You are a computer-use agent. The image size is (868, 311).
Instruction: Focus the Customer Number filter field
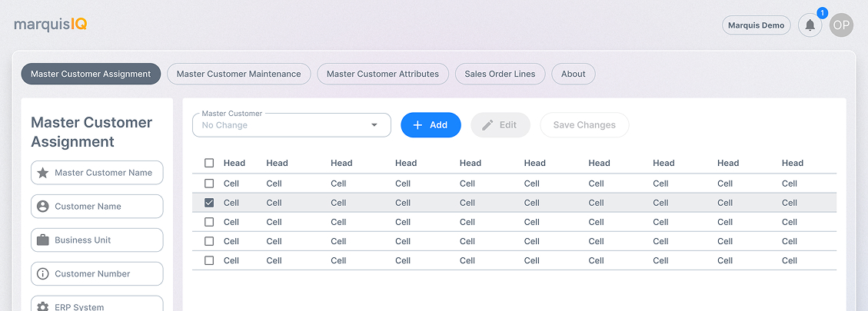click(x=97, y=274)
